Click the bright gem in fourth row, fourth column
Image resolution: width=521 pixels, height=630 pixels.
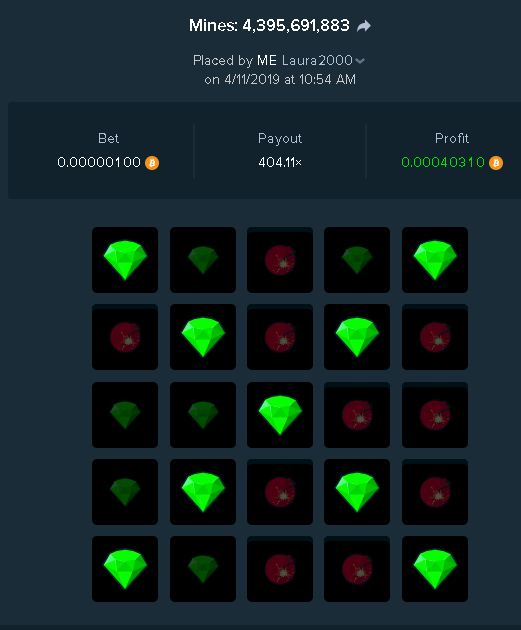pyautogui.click(x=357, y=492)
